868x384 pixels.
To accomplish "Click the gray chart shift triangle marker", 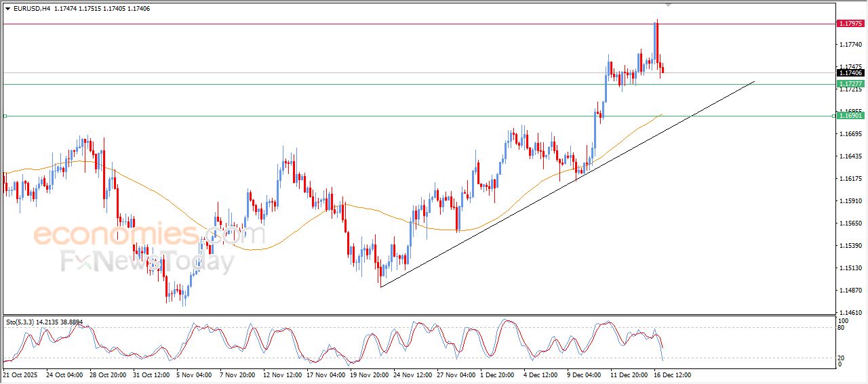I will (x=669, y=5).
